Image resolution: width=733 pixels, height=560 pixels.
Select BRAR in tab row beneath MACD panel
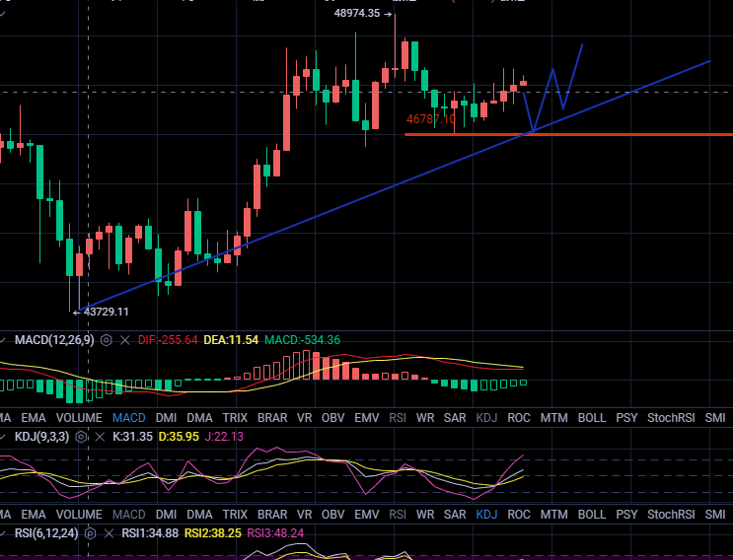coord(272,418)
